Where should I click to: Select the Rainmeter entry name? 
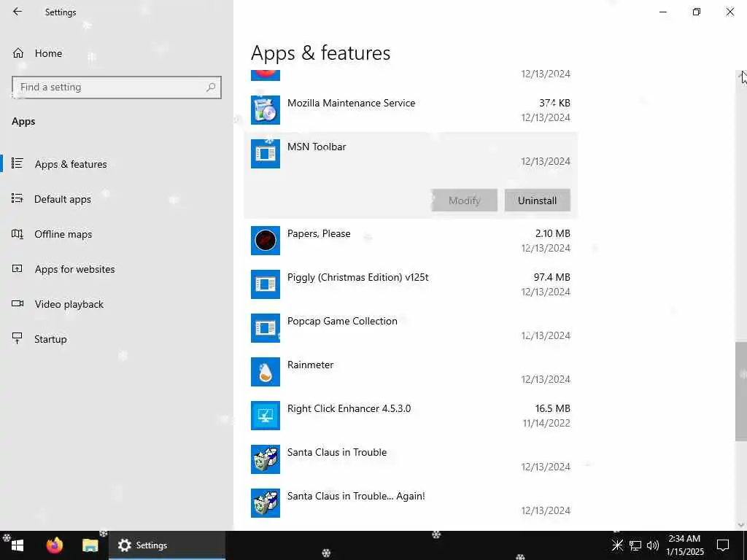(310, 365)
